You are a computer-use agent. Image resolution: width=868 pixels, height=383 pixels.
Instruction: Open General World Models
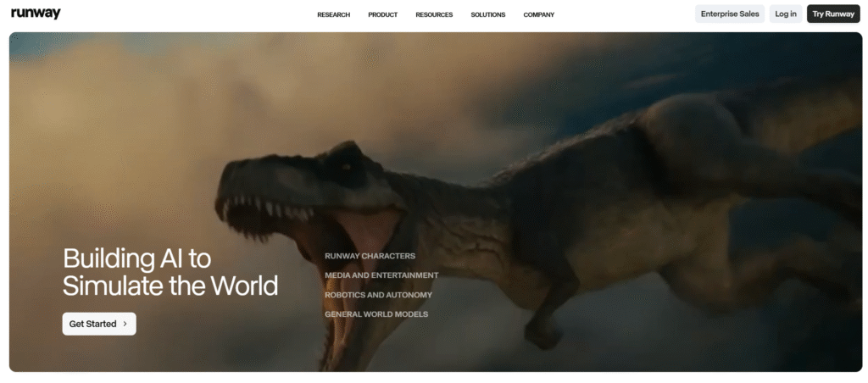(376, 314)
